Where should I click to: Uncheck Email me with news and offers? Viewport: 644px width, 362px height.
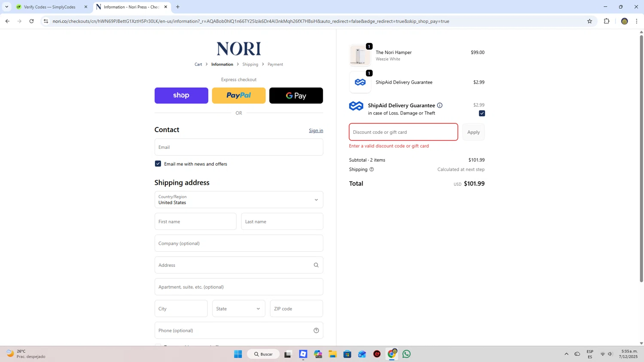158,164
